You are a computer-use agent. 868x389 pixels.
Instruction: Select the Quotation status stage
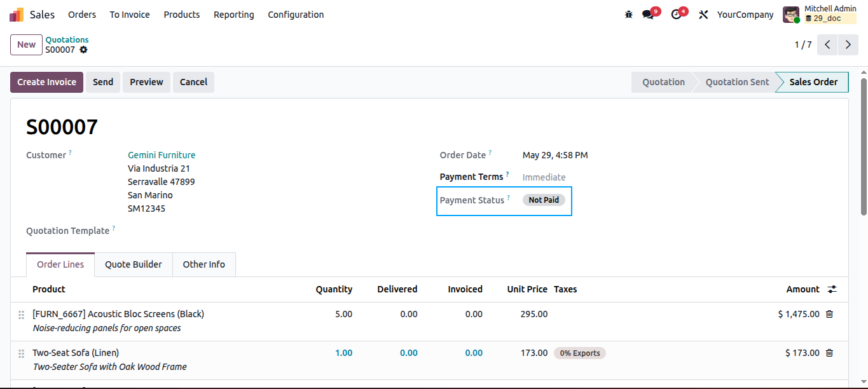(661, 82)
